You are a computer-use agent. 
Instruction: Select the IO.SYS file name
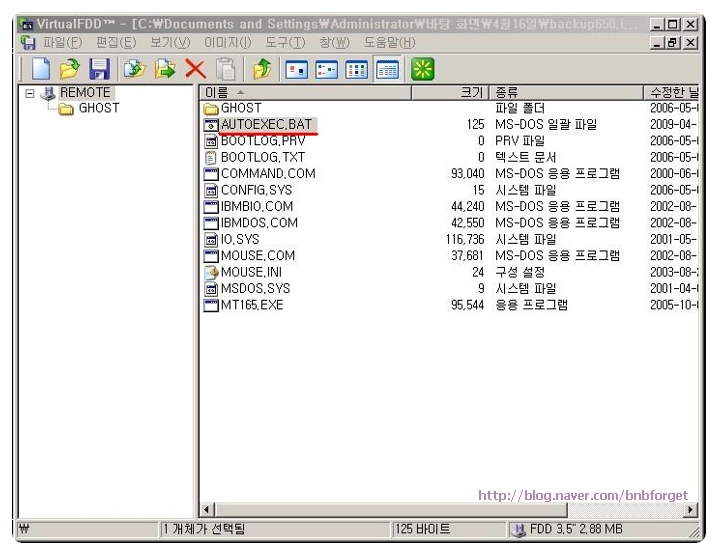tap(240, 239)
